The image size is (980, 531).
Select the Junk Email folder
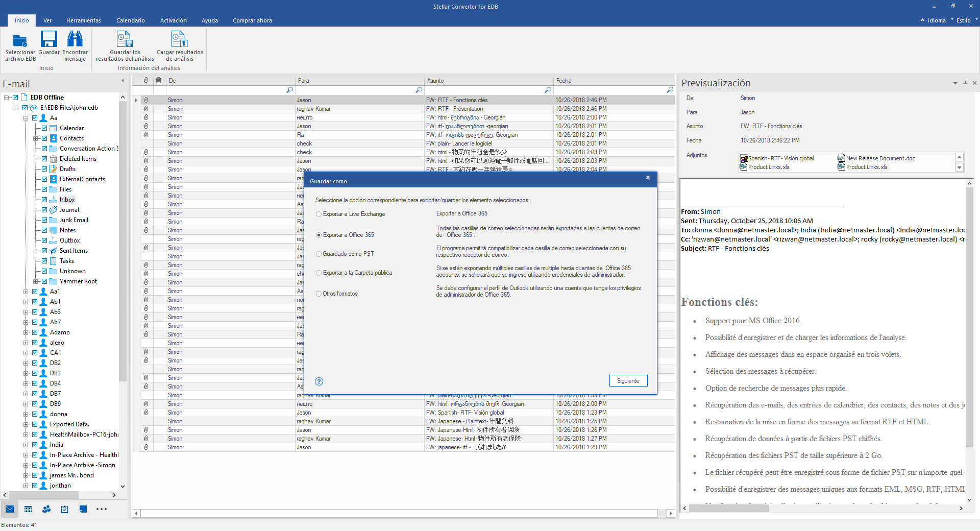[x=74, y=220]
